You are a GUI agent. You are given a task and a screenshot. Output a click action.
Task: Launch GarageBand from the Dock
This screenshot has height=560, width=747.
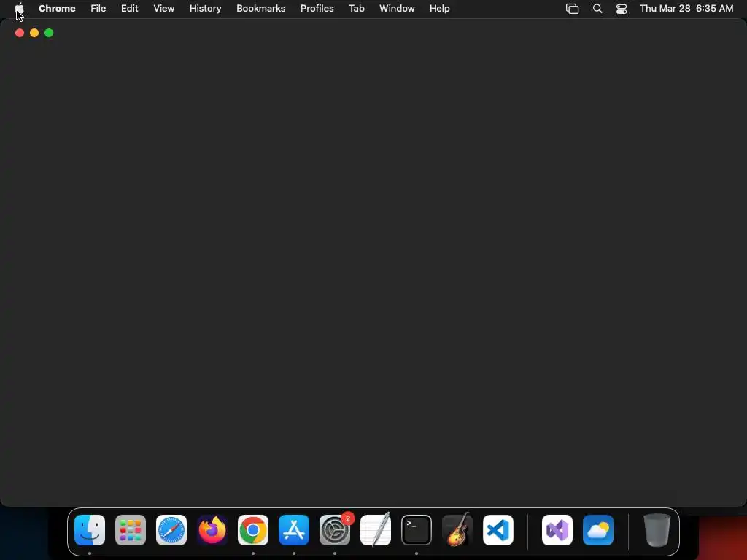(x=457, y=530)
